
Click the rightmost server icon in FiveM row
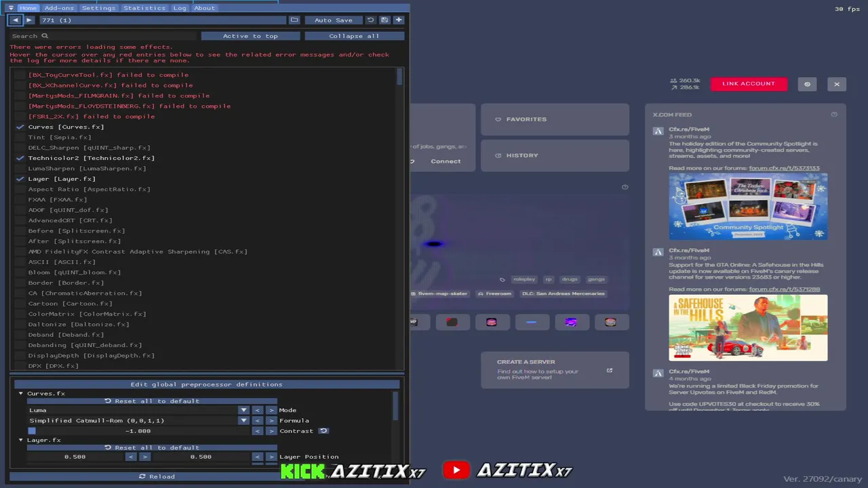(611, 322)
